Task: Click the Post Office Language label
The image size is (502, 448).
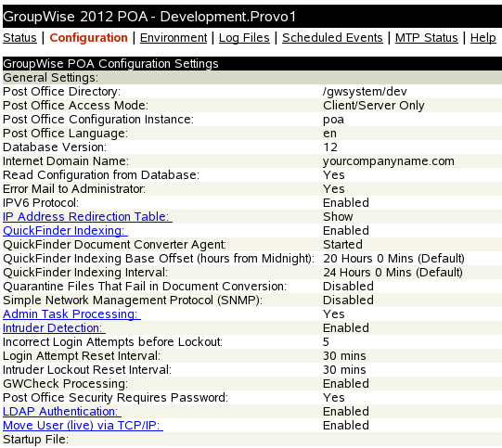Action: click(65, 134)
